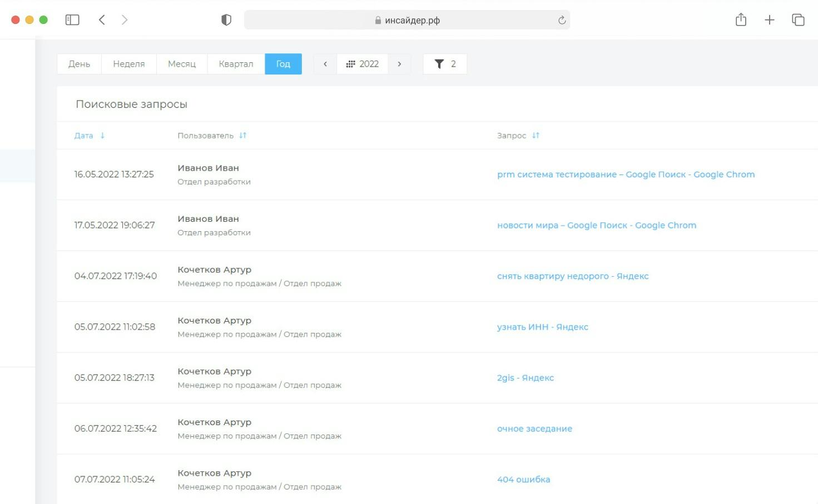Go to previous year arrow
The image size is (818, 504).
point(325,64)
